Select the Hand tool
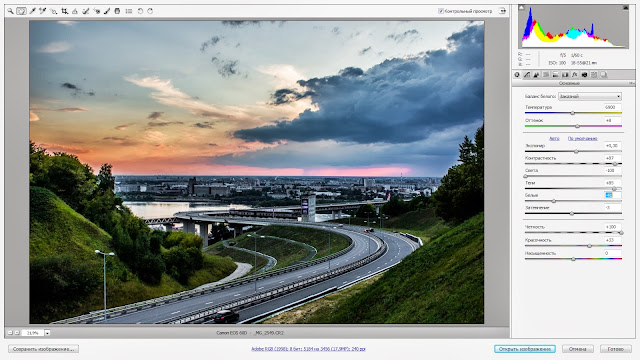 point(21,11)
